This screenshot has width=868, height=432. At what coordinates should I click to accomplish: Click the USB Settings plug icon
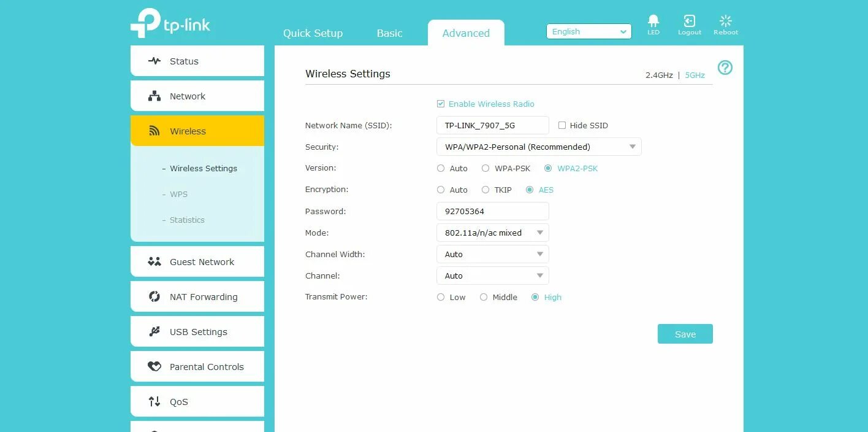(154, 331)
